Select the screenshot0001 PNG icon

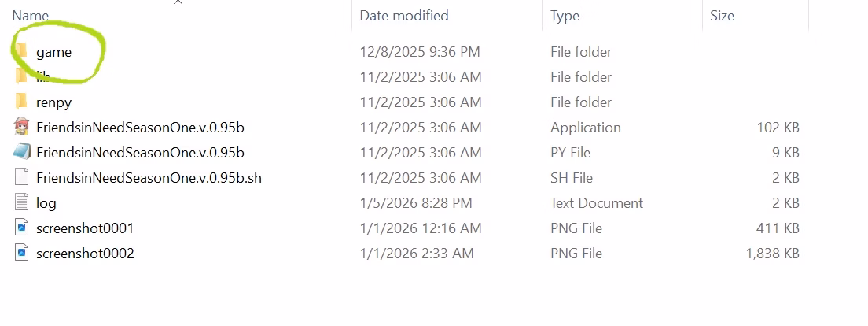(21, 228)
